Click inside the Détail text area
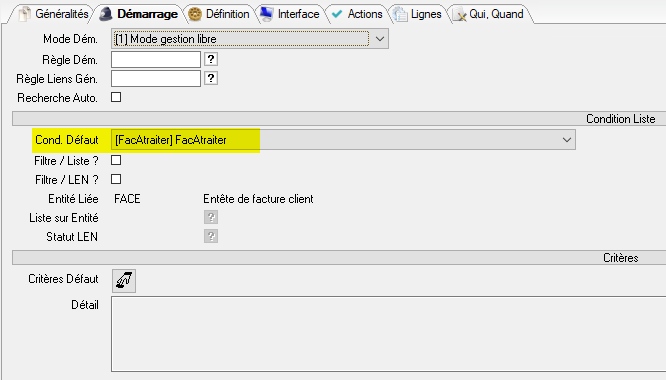666x380 pixels. tap(388, 334)
